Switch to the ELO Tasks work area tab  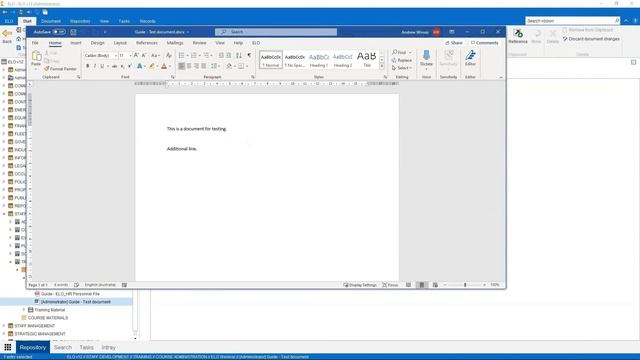point(87,347)
